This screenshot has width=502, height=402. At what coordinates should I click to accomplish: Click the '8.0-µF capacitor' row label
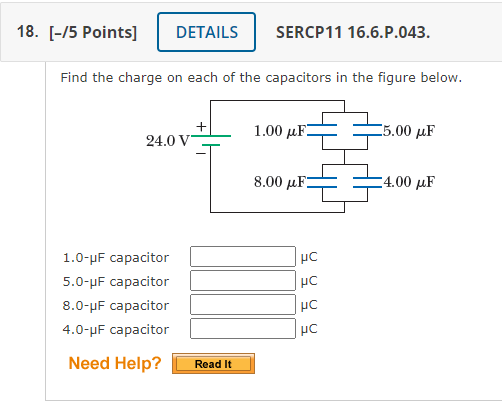[116, 306]
